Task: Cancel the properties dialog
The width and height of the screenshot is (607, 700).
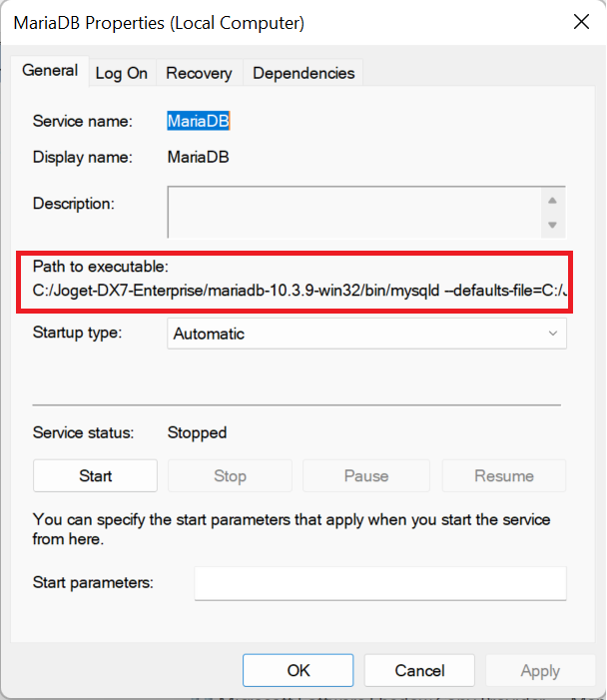Action: click(419, 670)
